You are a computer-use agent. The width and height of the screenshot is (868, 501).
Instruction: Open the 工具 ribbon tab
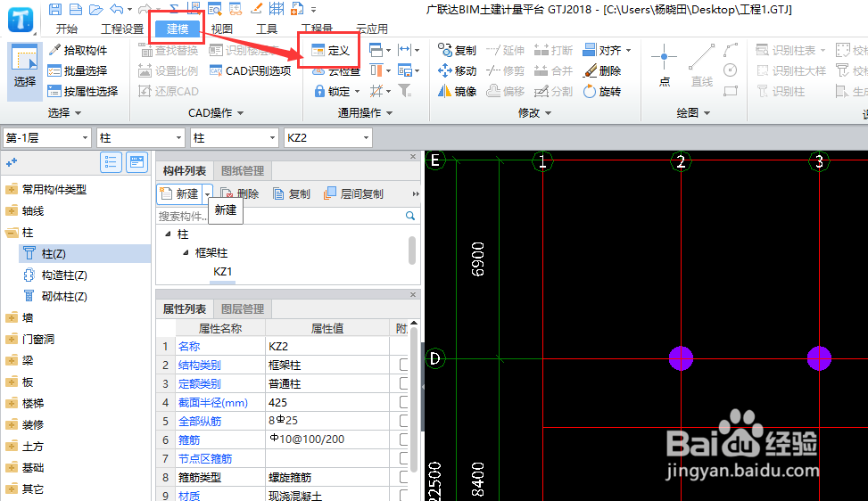coord(266,29)
